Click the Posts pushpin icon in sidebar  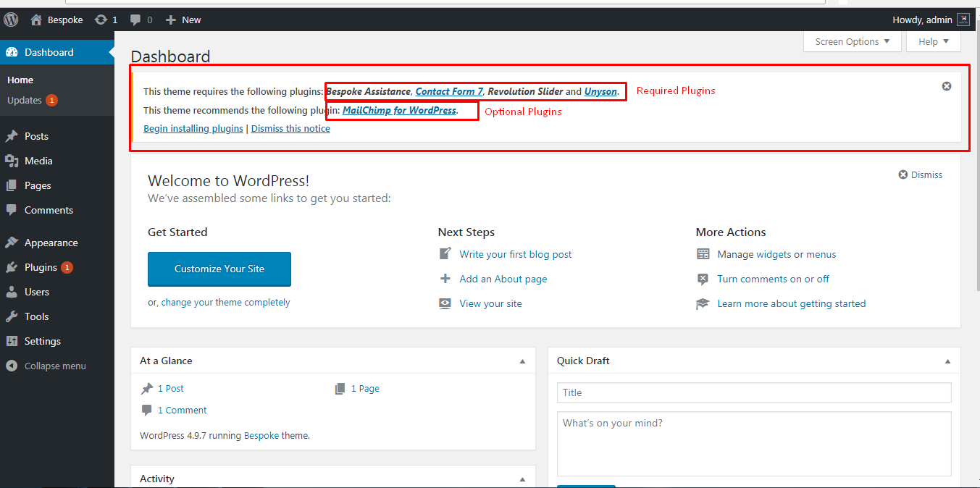12,136
